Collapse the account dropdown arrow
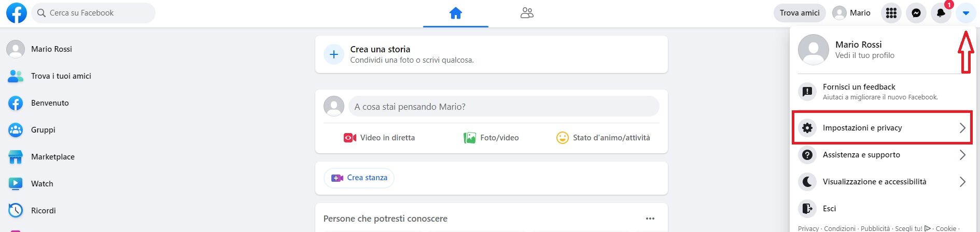This screenshot has width=980, height=232. 965,13
